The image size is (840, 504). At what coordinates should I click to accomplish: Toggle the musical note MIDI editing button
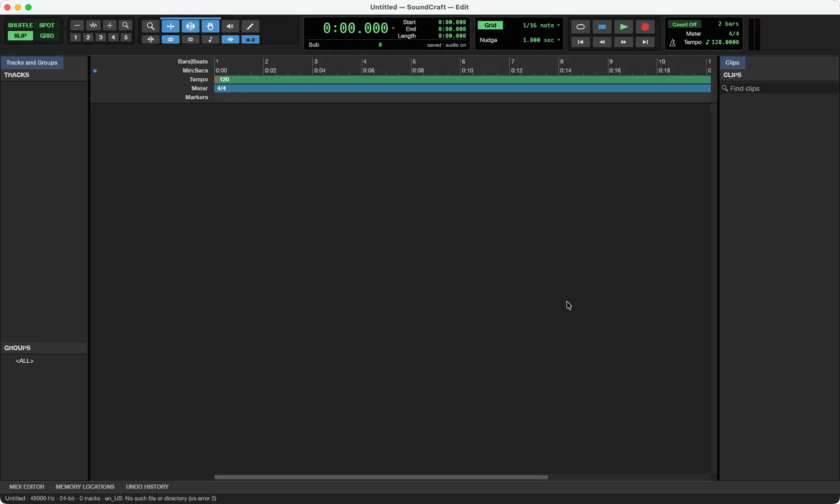211,40
